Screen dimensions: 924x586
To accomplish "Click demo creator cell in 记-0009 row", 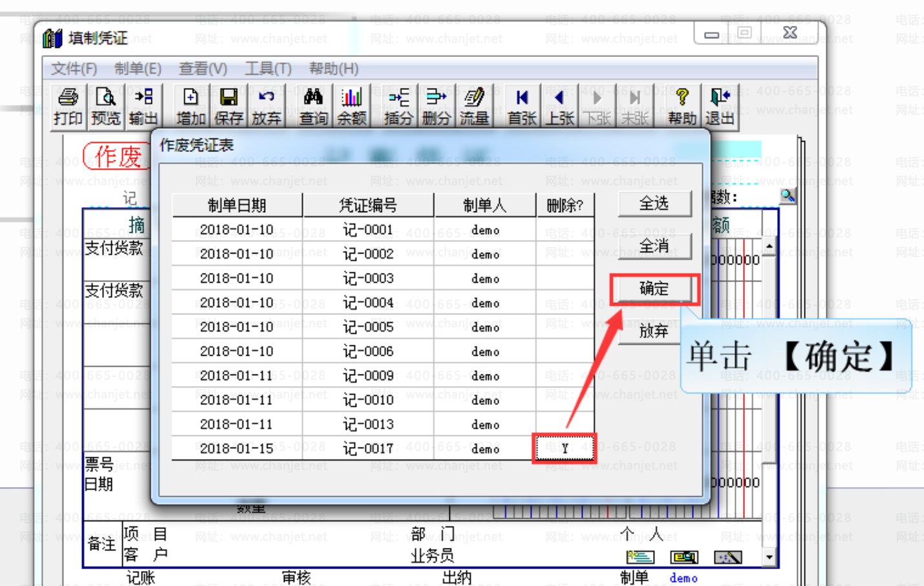I will [x=485, y=376].
